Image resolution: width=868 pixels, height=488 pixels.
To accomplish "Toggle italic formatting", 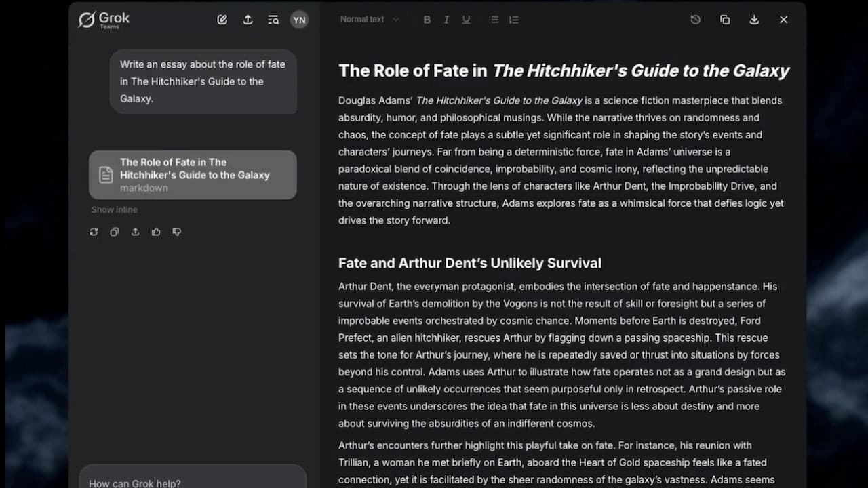I will [446, 20].
